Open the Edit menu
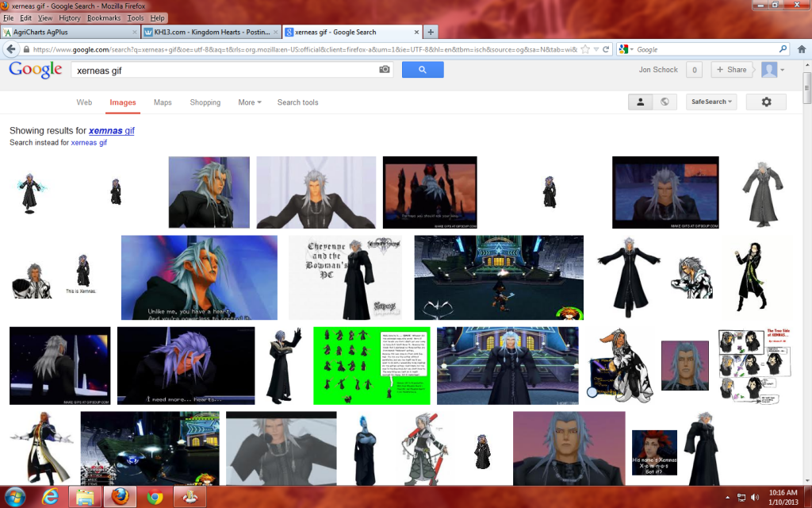Screen dimensions: 812x508 pos(26,18)
